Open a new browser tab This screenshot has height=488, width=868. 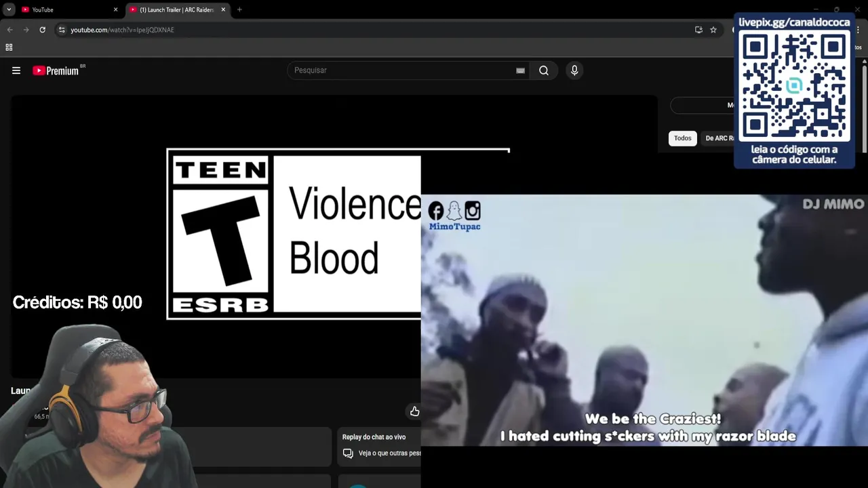tap(239, 9)
